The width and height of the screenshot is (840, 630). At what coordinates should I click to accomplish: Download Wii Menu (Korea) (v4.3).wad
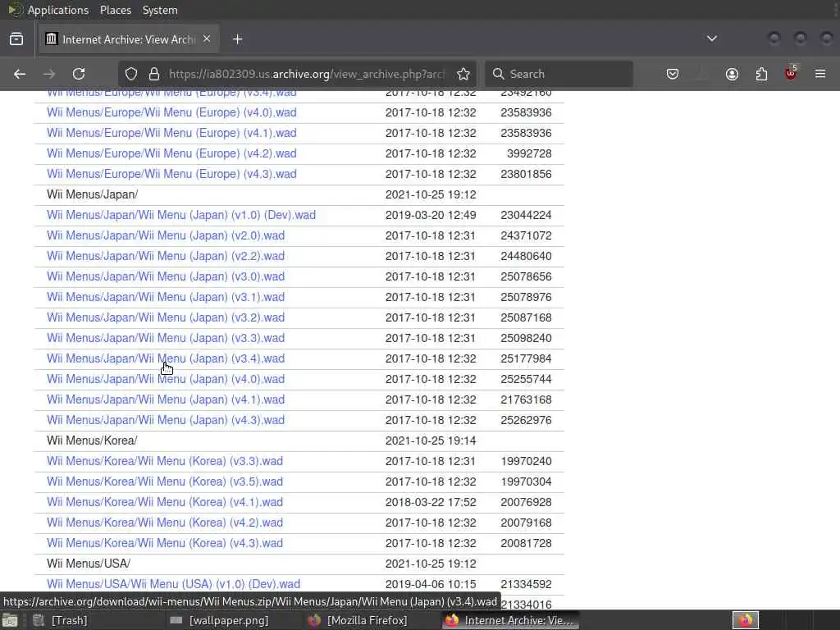pyautogui.click(x=164, y=543)
